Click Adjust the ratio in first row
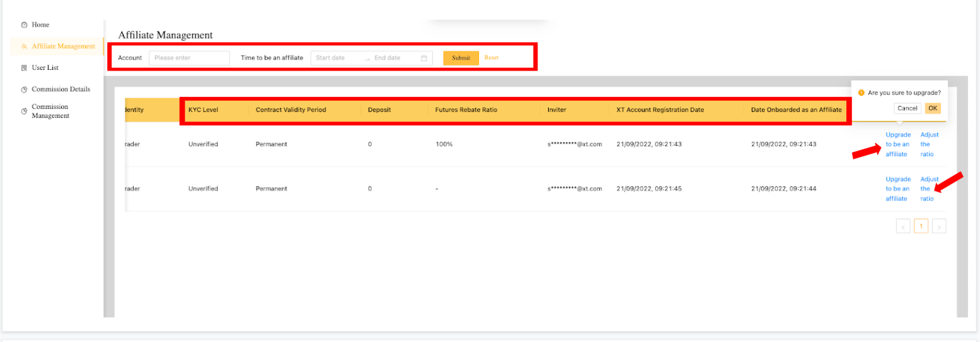 pos(929,144)
